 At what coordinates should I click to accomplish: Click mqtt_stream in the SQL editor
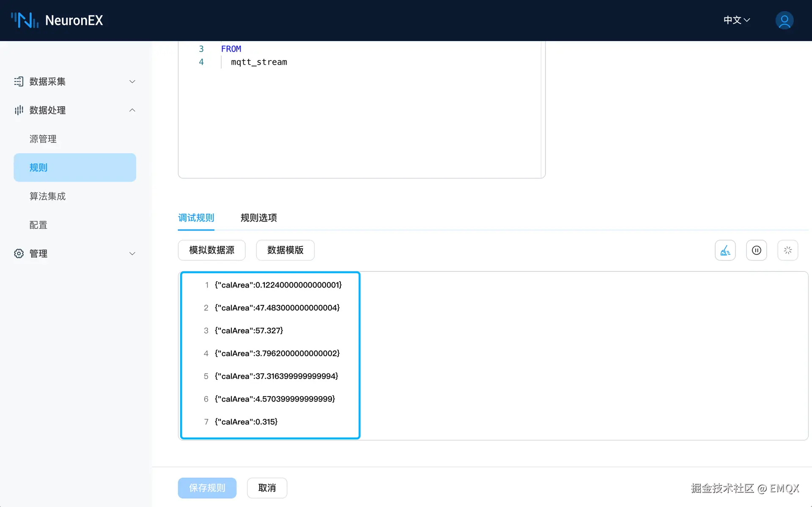coord(259,62)
